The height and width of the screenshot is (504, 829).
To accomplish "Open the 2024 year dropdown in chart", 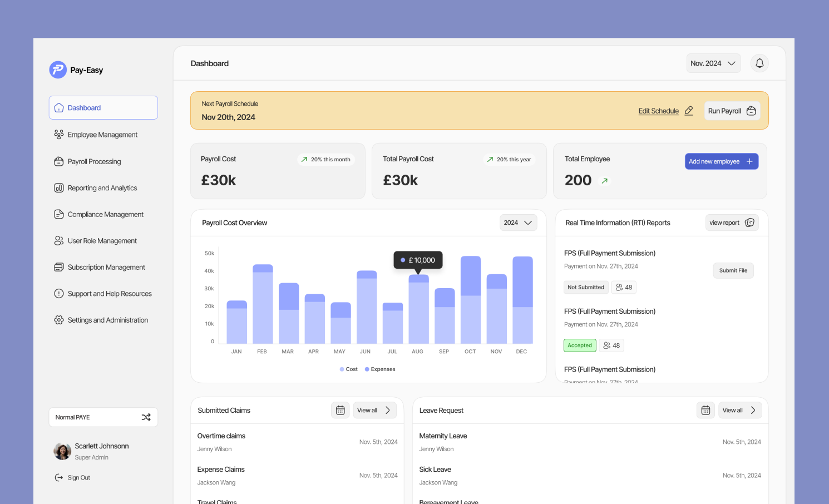I will (x=517, y=223).
